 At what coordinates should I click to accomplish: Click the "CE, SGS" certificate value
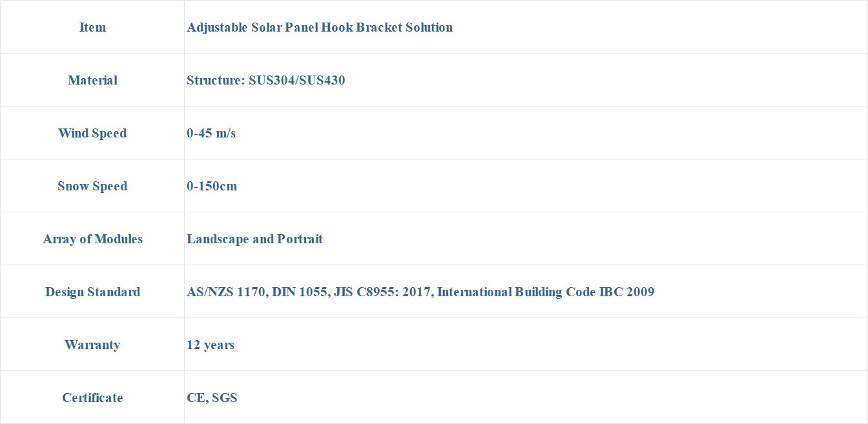(212, 398)
